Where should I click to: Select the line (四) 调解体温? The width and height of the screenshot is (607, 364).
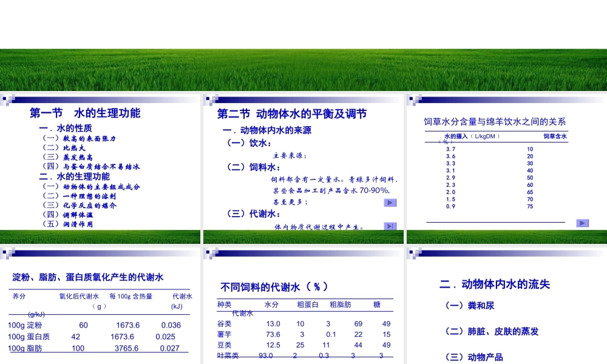[x=67, y=215]
